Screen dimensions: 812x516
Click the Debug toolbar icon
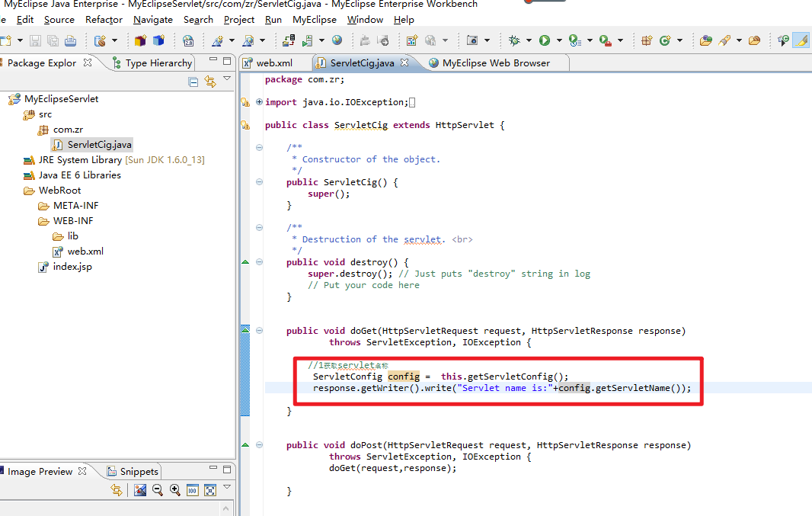click(515, 40)
